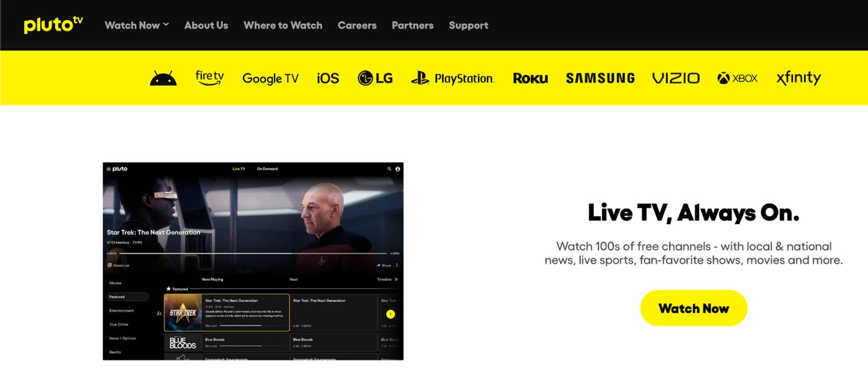Select Movies category in preview sidebar

click(116, 283)
